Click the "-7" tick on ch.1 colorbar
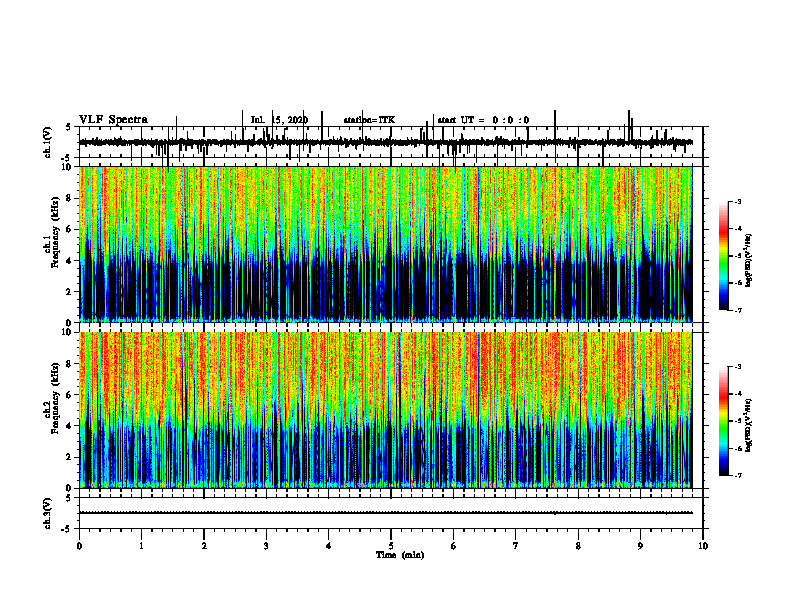Screen dimensions: 792x612 click(x=737, y=310)
